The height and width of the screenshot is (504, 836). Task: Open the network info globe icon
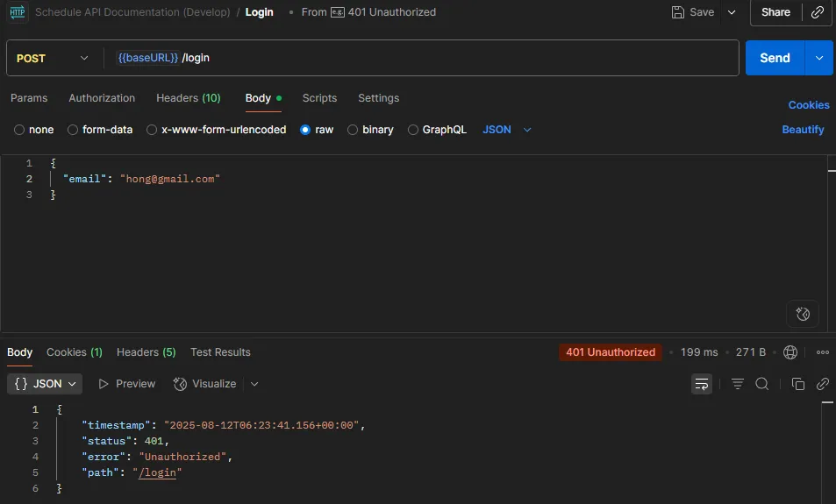coord(790,352)
